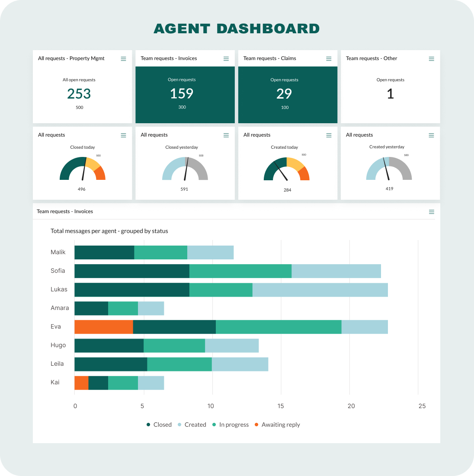Open hamburger menu on Team requests - Claims card
This screenshot has width=474, height=476.
[x=329, y=59]
